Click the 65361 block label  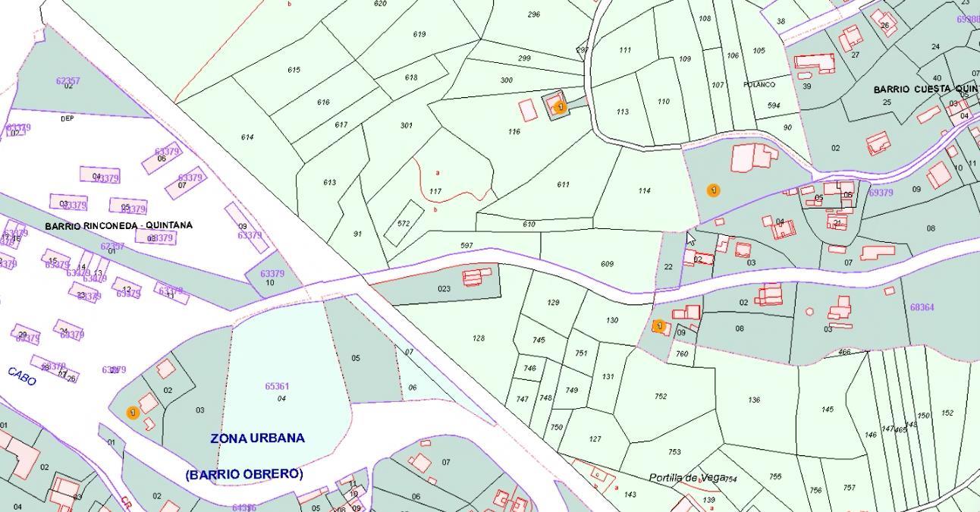(x=277, y=386)
